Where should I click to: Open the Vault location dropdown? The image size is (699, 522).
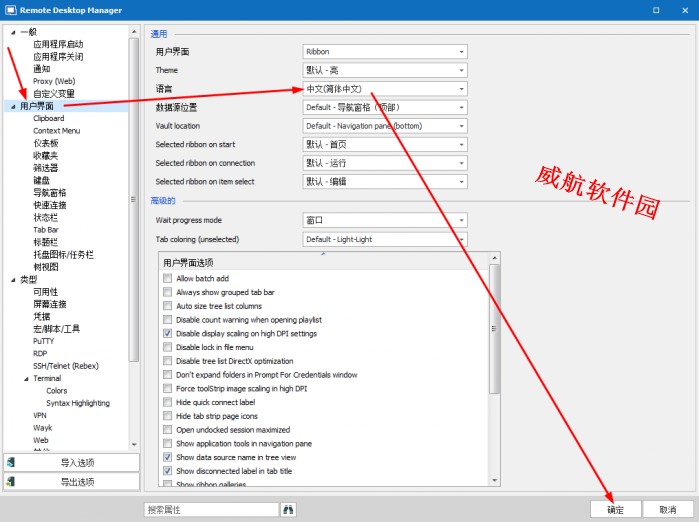385,126
